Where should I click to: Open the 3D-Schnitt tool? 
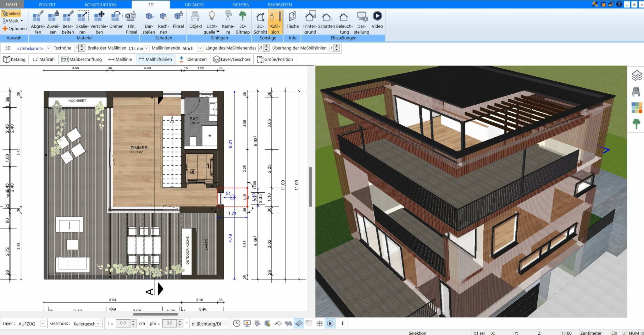pos(260,21)
